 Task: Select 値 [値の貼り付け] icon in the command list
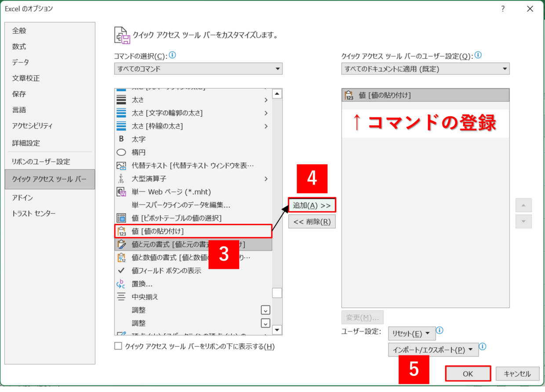(x=121, y=231)
